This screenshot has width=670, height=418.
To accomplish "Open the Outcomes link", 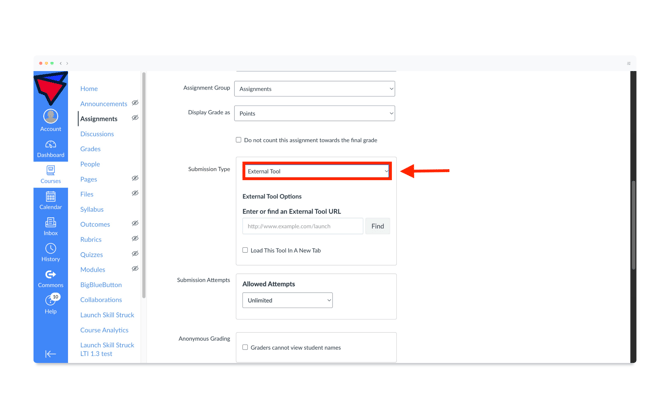I will tap(95, 224).
